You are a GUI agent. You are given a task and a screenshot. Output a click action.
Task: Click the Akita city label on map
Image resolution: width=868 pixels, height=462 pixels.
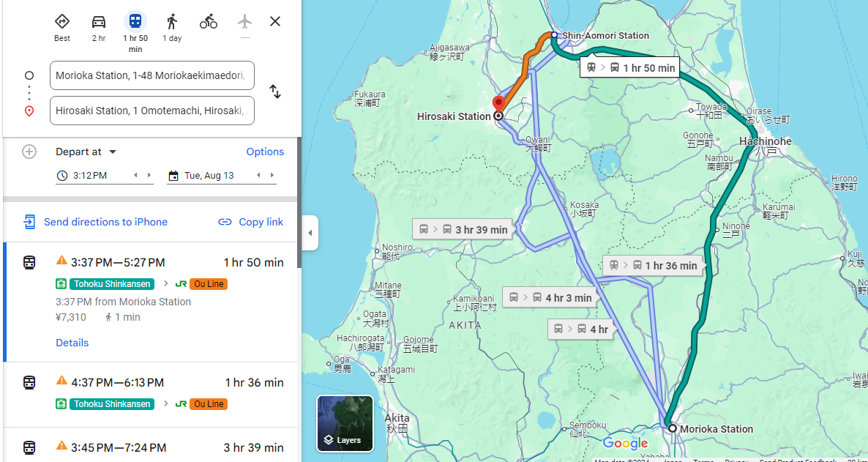point(397,417)
